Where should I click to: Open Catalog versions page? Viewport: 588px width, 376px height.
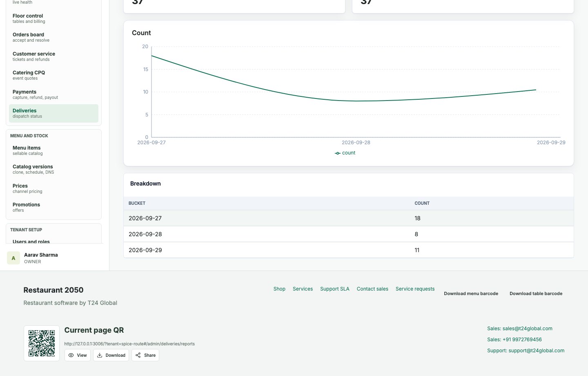tap(53, 169)
